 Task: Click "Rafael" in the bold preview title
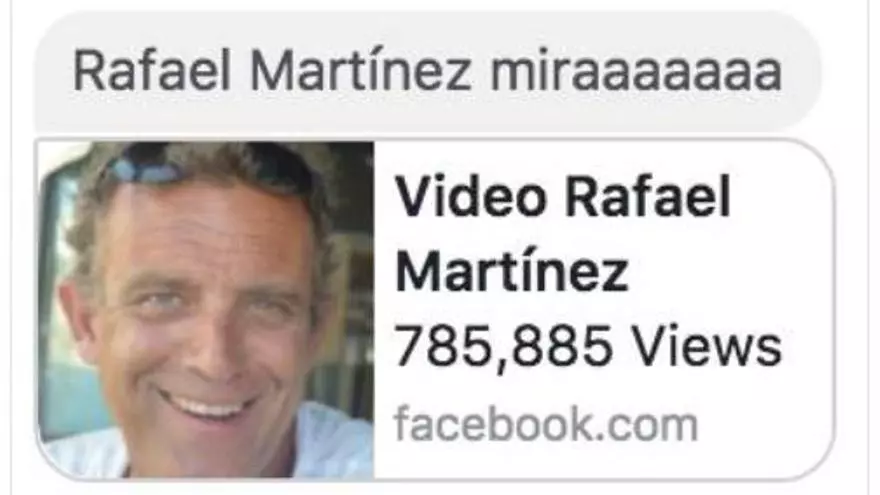point(648,196)
